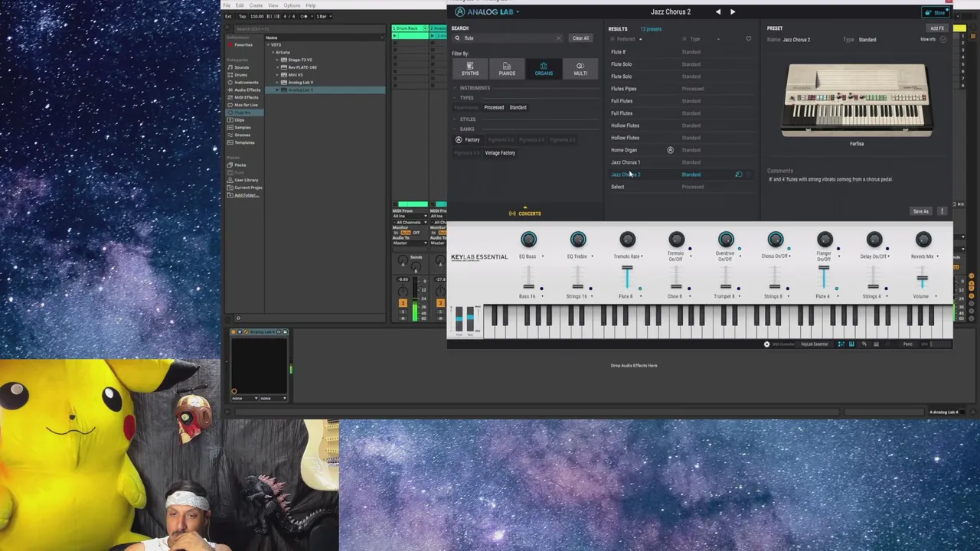Screen dimensions: 980x551
Task: Toggle the Factory bank filter
Action: (469, 140)
